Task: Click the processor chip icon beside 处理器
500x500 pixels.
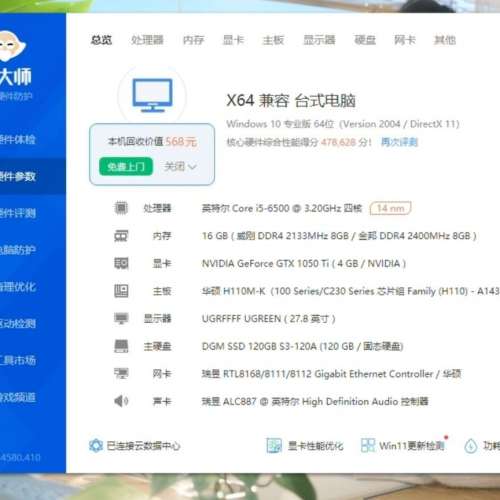Action: [121, 208]
